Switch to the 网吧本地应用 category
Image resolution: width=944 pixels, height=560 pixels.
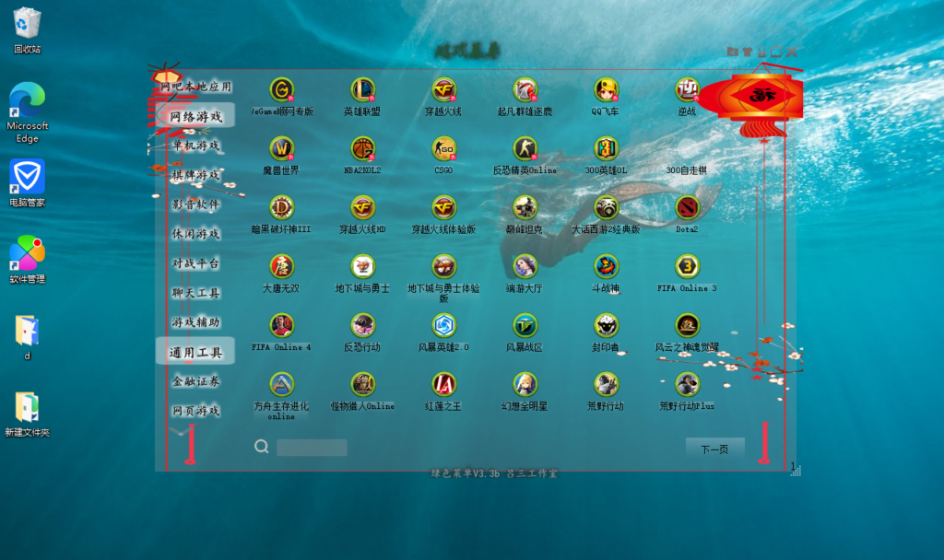pos(196,87)
